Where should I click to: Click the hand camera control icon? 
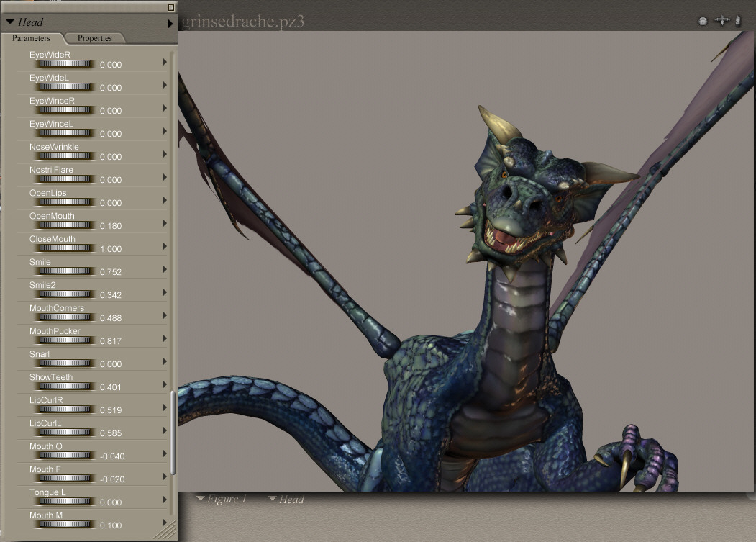(x=738, y=21)
